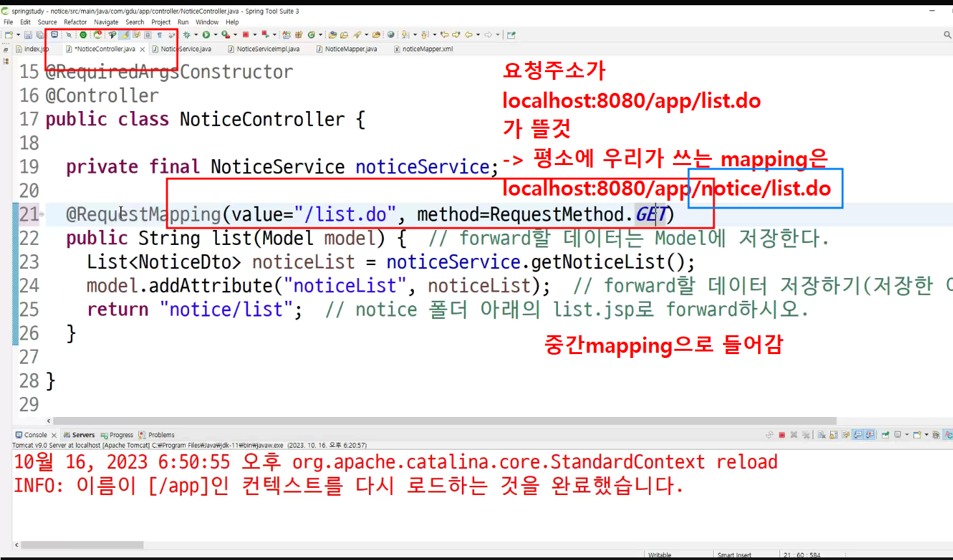Viewport: 953px width, 560px height.
Task: Click the Next Annotation icon
Action: click(405, 35)
